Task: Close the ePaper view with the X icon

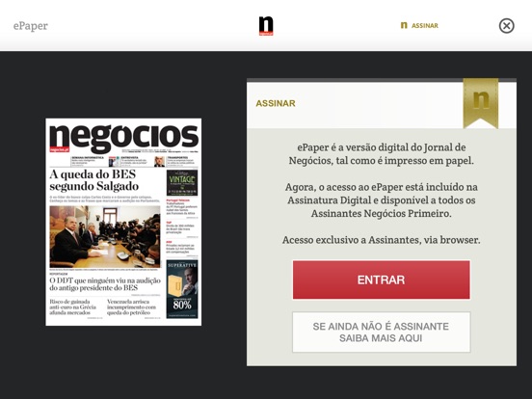Action: [507, 26]
